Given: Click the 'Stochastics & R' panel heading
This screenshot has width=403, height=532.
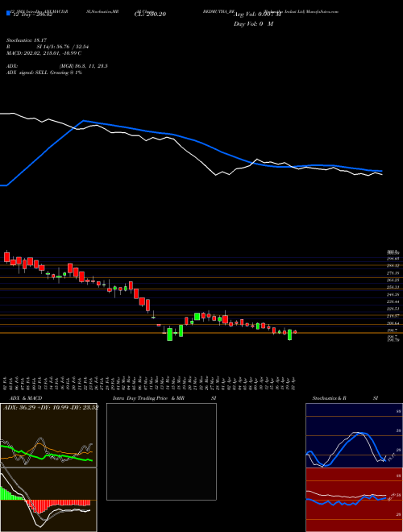Looking at the screenshot, I should (x=330, y=398).
